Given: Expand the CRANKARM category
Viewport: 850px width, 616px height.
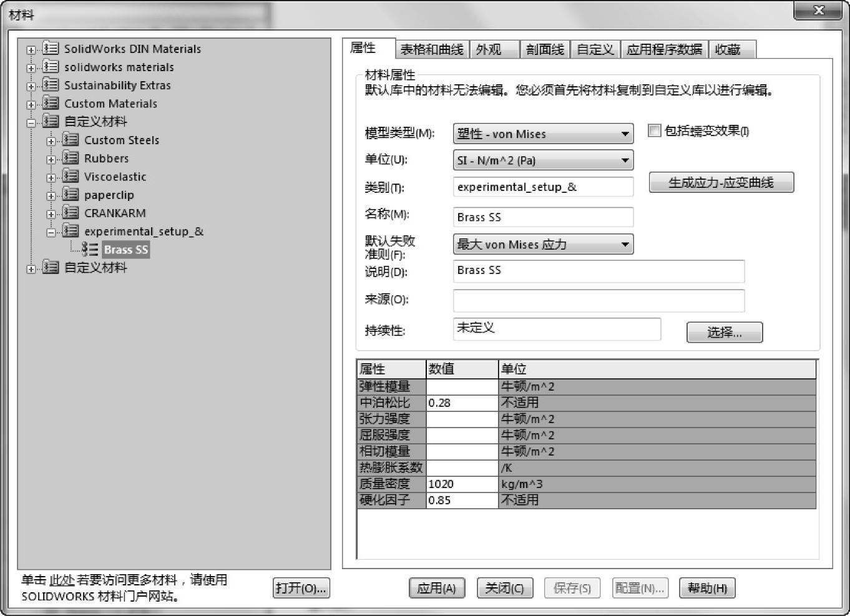Looking at the screenshot, I should coord(51,214).
